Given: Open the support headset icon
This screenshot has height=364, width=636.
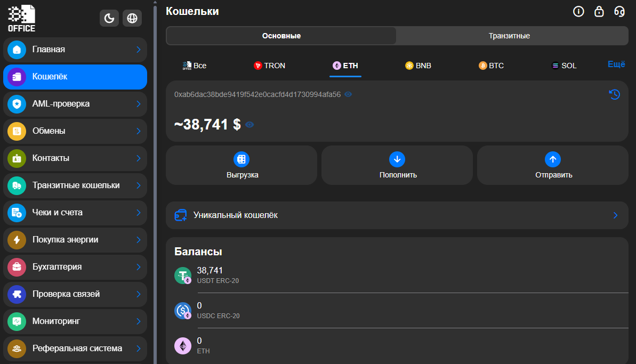Looking at the screenshot, I should coord(619,11).
